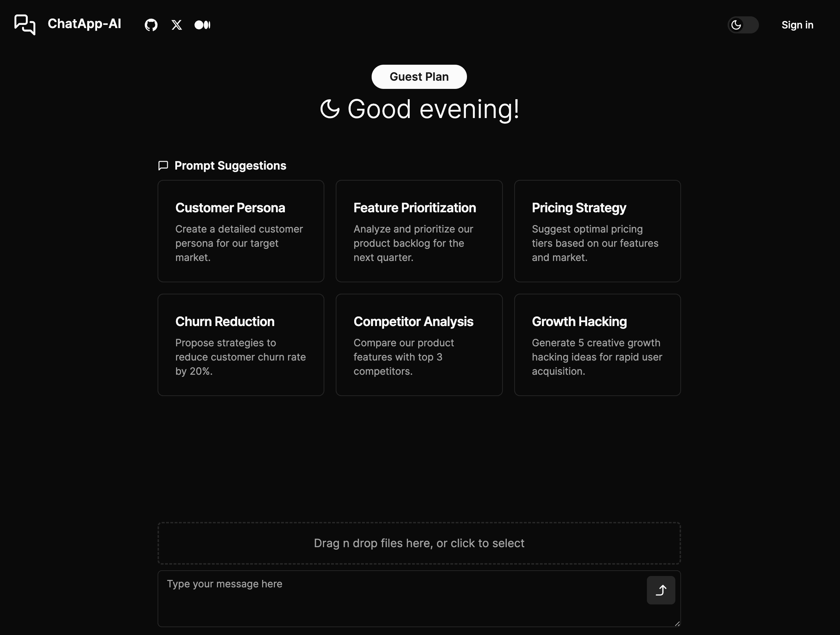
Task: Click the Prompt Suggestions message icon
Action: 163,165
